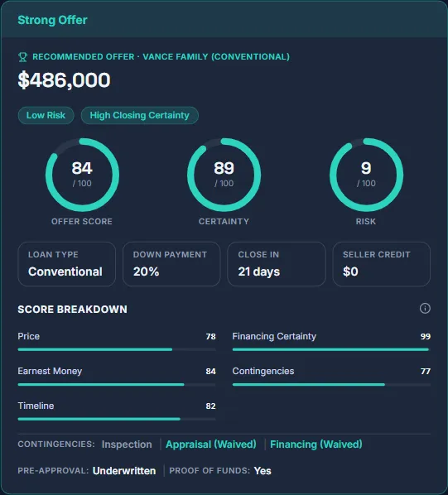This screenshot has width=448, height=495.
Task: Click the Strong Offer header title
Action: [52, 20]
